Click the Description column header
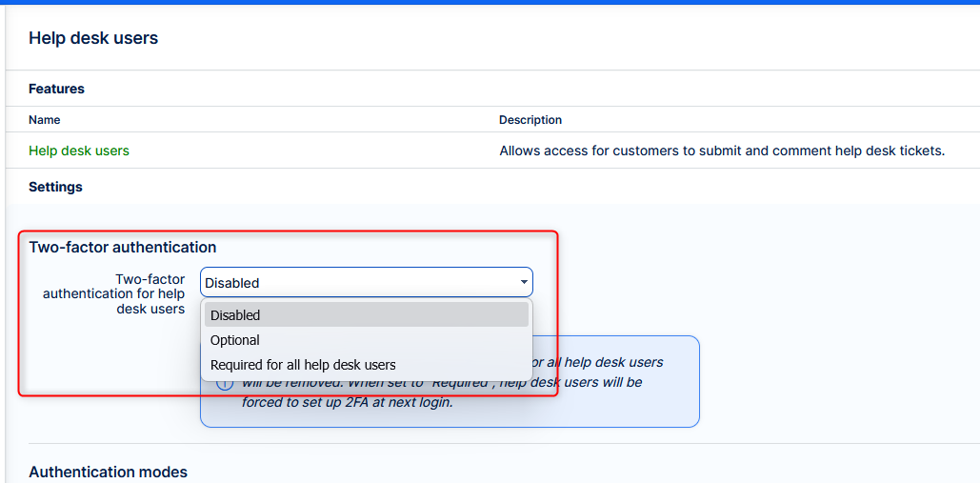Viewport: 980px width, 483px height. [530, 120]
